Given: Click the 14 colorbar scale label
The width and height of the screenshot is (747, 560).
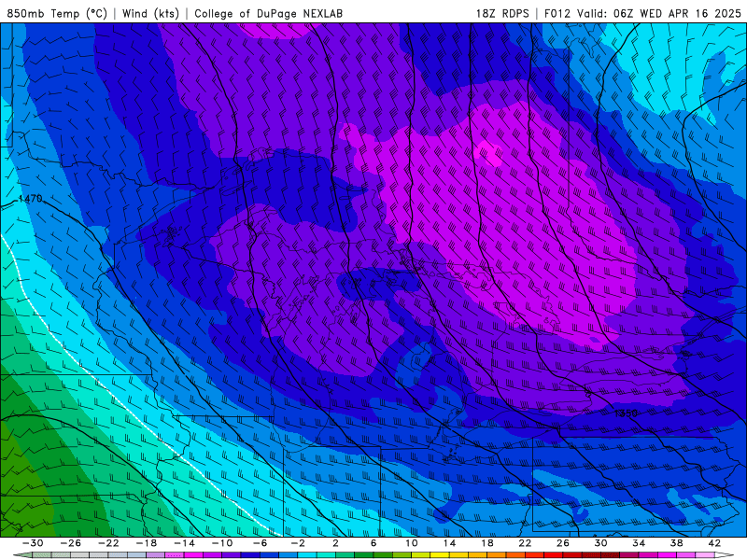Looking at the screenshot, I should pos(449,543).
